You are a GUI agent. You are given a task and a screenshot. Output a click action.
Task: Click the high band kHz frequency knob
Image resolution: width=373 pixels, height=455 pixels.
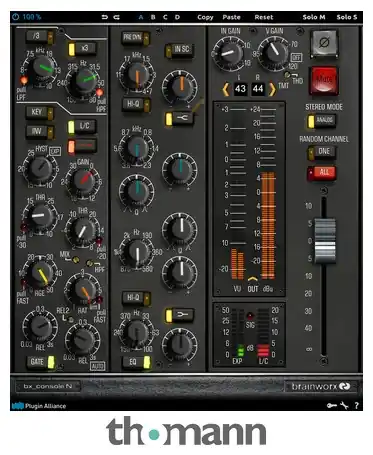coord(137,76)
